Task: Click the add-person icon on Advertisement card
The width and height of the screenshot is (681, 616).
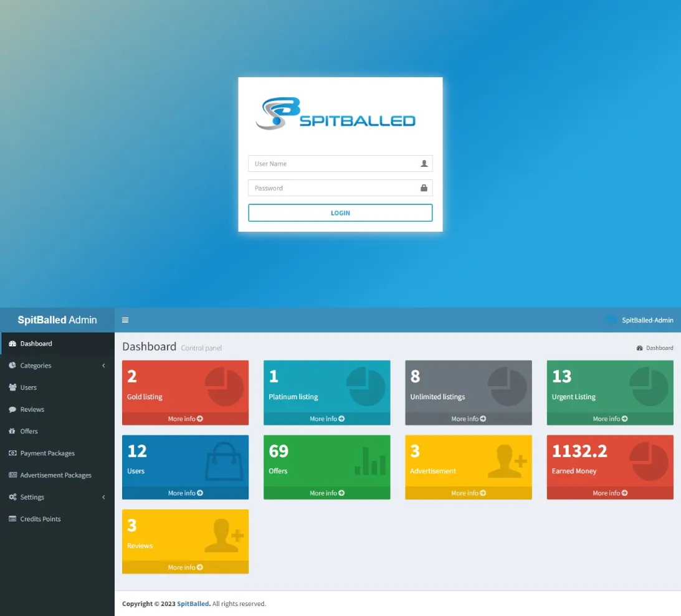Action: click(x=507, y=462)
